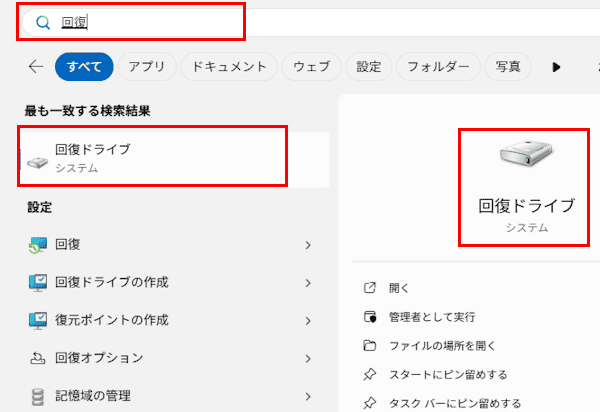Click the 回復ドライブの作成 monitor icon

coord(38,283)
